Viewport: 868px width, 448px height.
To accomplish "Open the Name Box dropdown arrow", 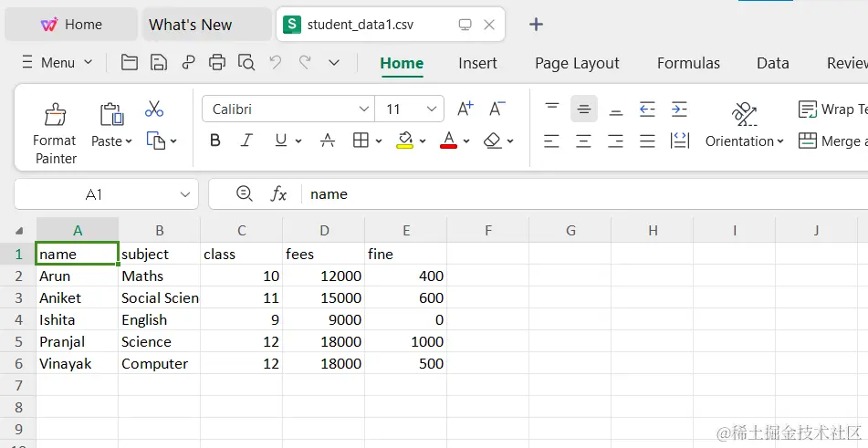I will (x=185, y=194).
